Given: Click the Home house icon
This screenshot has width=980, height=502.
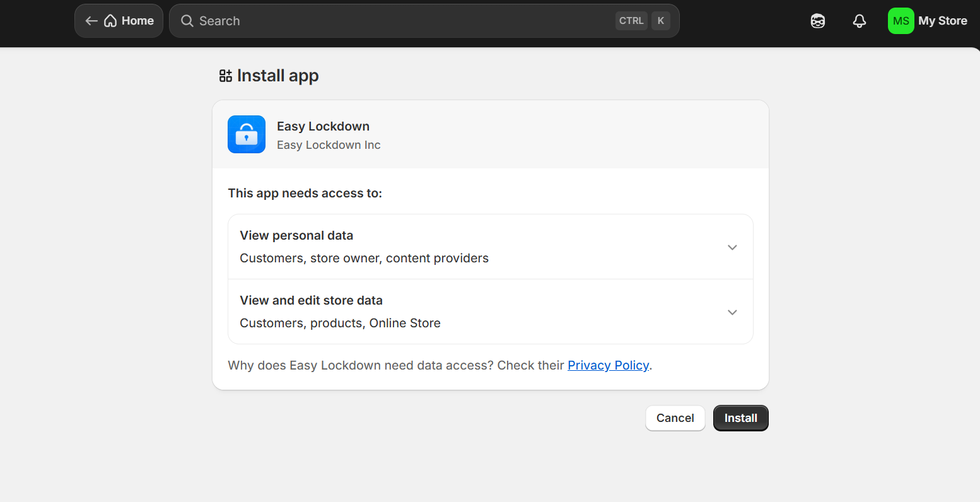Looking at the screenshot, I should (110, 21).
